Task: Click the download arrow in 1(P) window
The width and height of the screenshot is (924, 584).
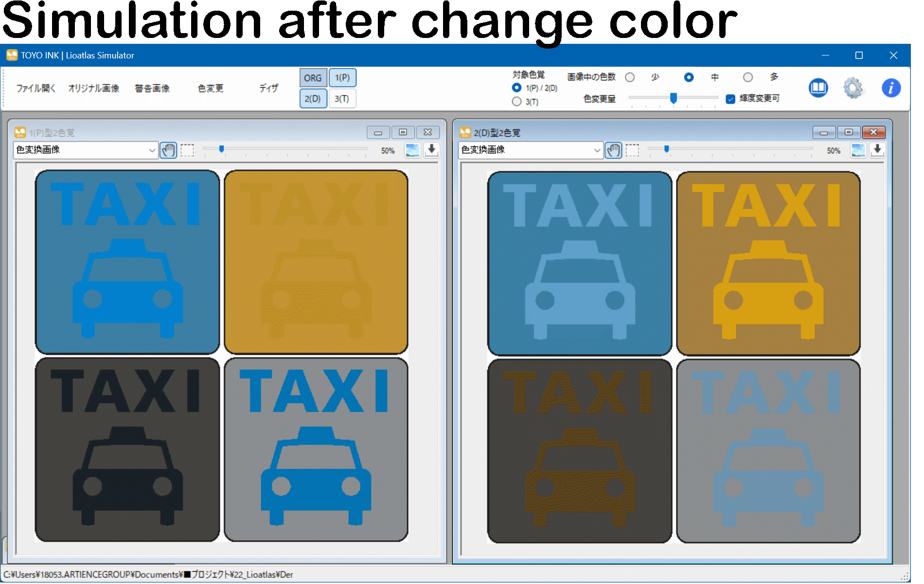Action: coord(431,150)
